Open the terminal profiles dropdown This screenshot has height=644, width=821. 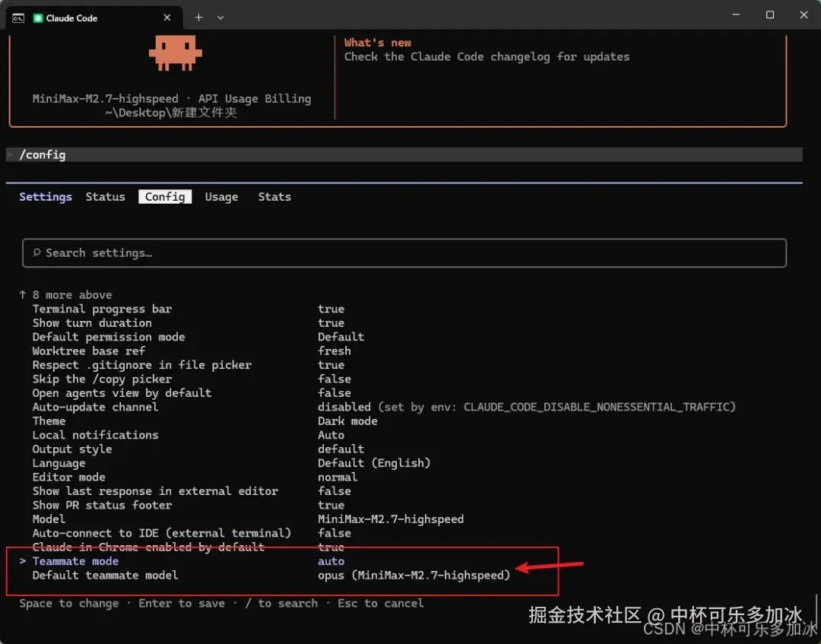pos(220,17)
